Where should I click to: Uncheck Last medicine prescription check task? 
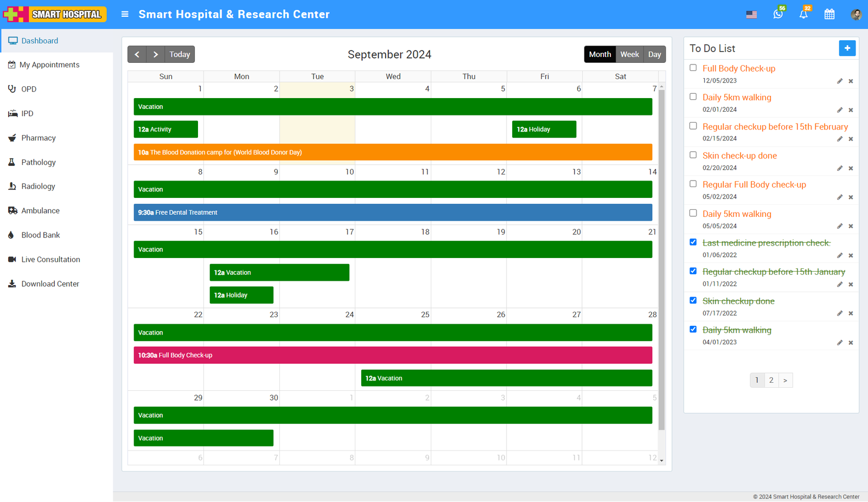click(x=693, y=242)
